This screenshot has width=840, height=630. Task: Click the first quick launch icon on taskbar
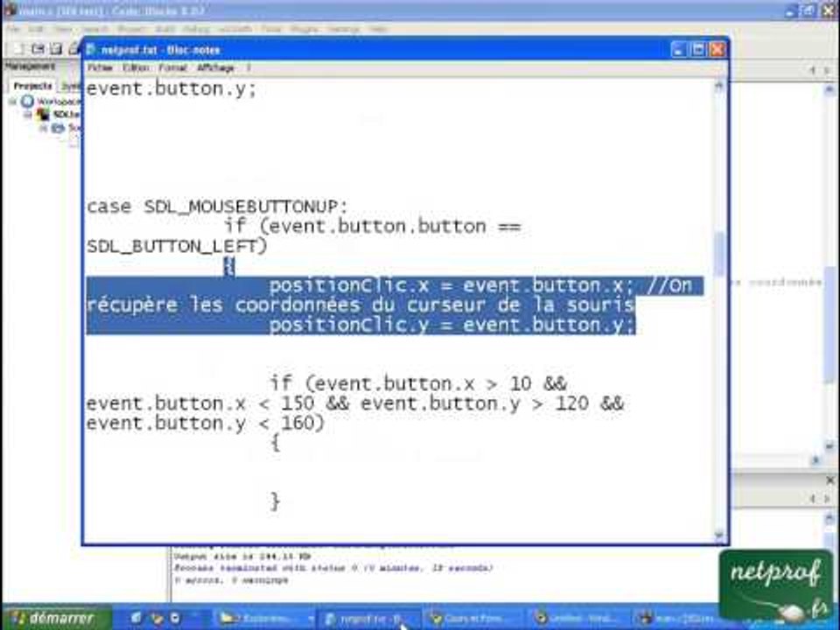(x=136, y=619)
